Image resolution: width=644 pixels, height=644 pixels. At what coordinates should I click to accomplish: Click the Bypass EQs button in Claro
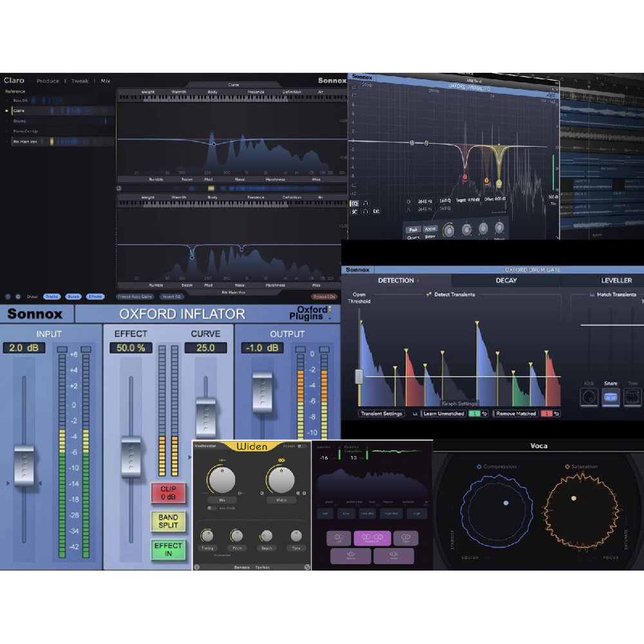pyautogui.click(x=325, y=296)
